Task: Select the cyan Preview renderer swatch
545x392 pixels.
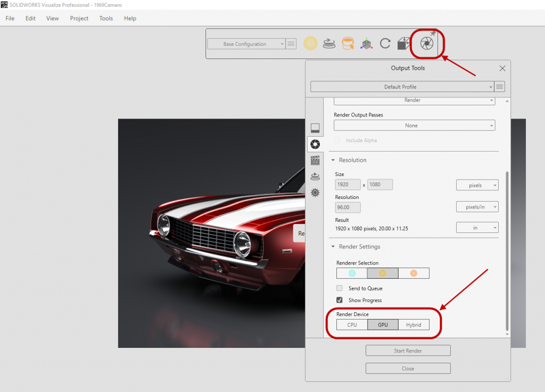Action: point(352,273)
